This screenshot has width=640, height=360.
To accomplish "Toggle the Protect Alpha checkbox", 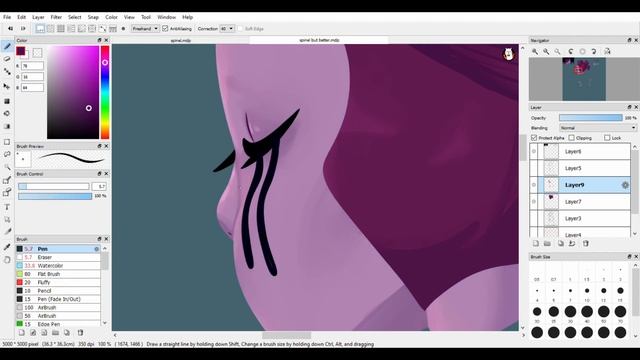I will pos(534,138).
